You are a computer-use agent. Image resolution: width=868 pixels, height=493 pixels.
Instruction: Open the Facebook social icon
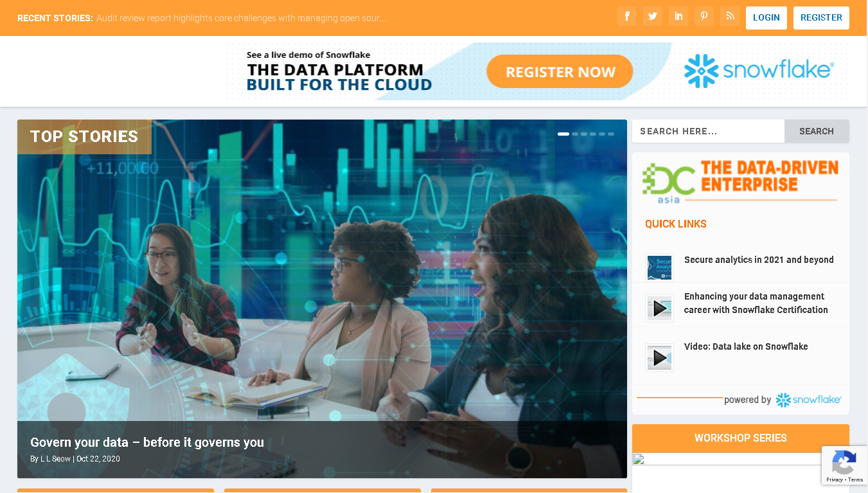tap(627, 17)
